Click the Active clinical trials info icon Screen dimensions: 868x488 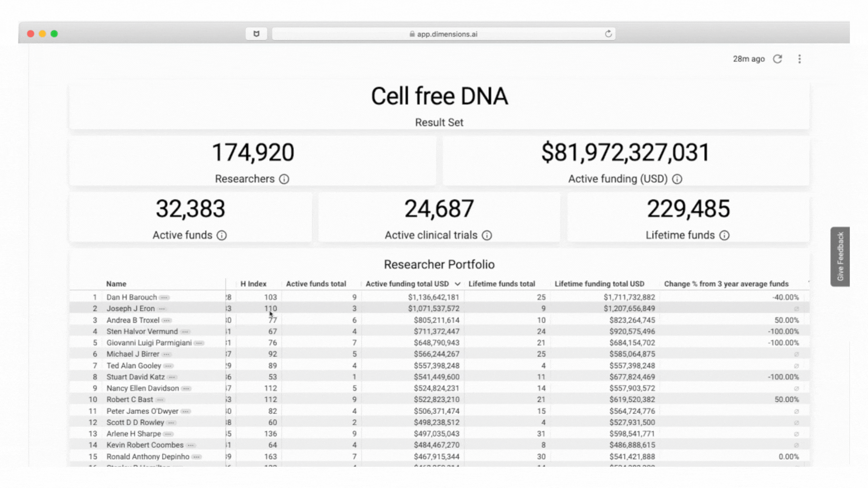(486, 235)
